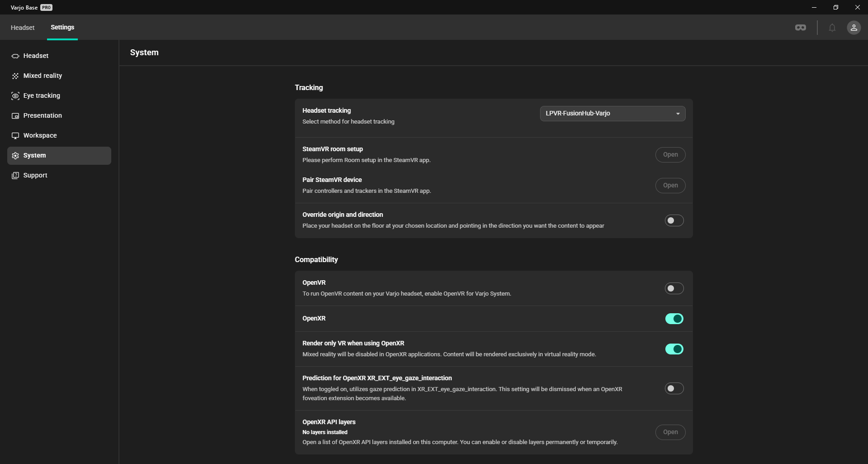868x464 pixels.
Task: Enable Override origin and direction toggle
Action: (x=674, y=220)
